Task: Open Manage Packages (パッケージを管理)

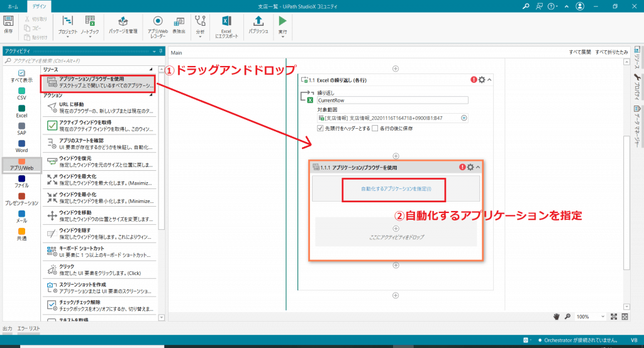Action: 123,24
